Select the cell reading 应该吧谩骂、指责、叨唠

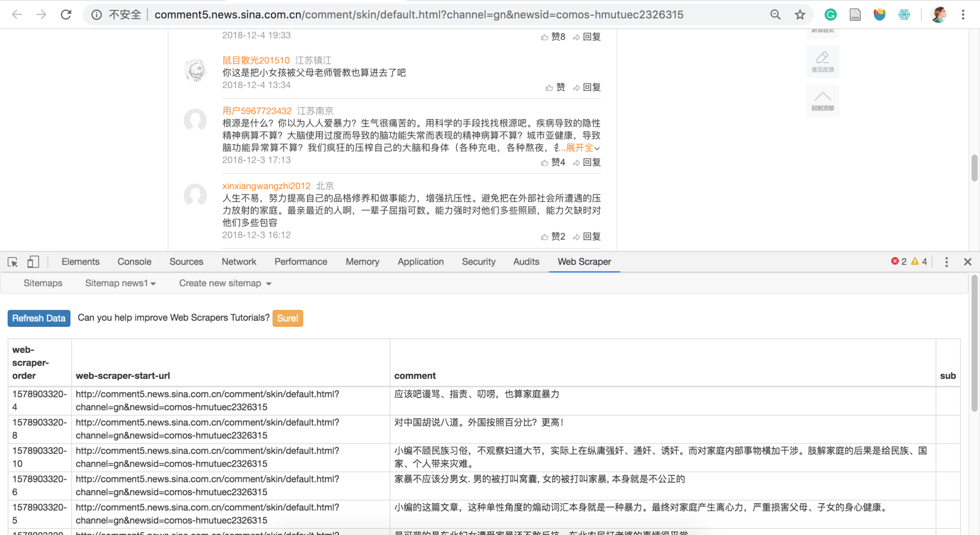tap(663, 401)
